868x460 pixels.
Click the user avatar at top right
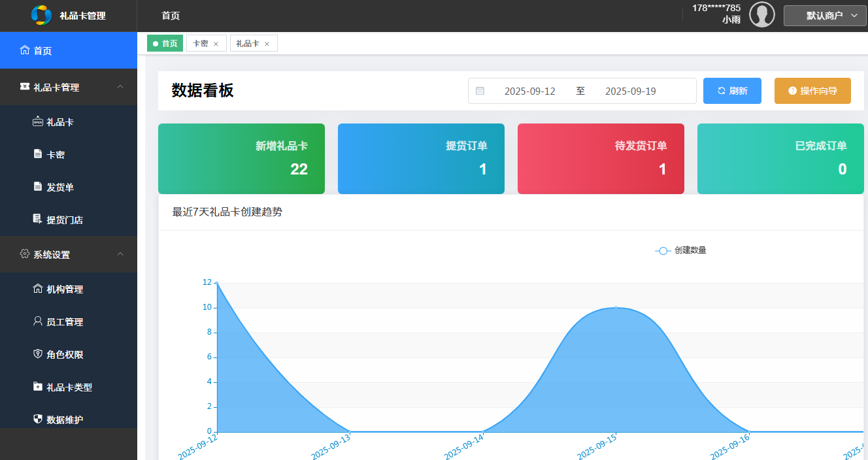762,14
